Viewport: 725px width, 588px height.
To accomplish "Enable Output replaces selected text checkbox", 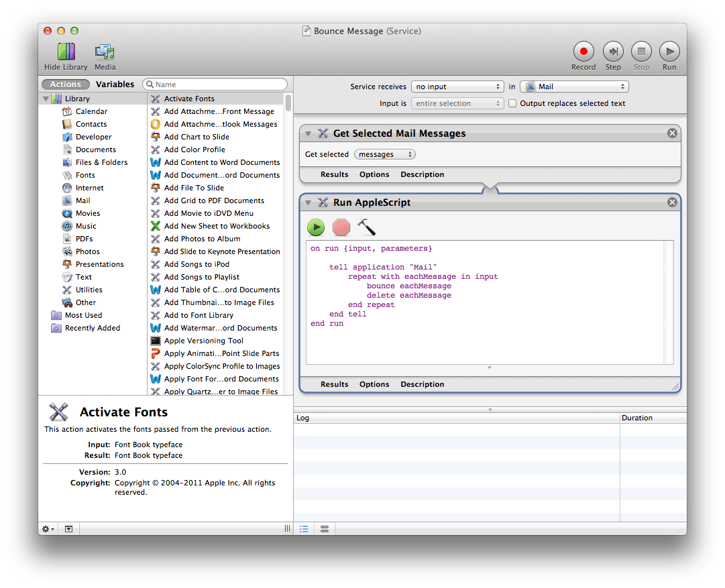I will [x=512, y=103].
